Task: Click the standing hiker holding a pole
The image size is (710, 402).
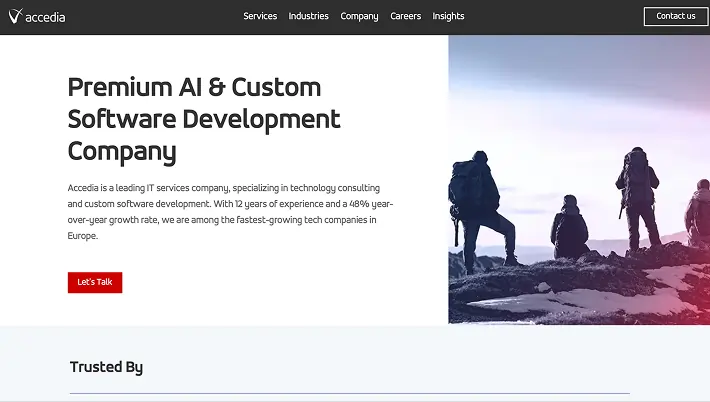Action: [x=638, y=199]
